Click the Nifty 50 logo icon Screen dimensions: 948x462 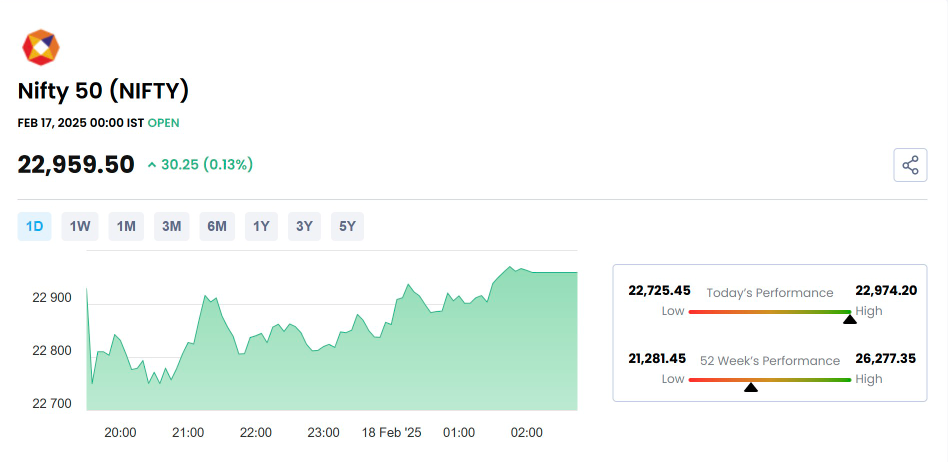tap(41, 48)
